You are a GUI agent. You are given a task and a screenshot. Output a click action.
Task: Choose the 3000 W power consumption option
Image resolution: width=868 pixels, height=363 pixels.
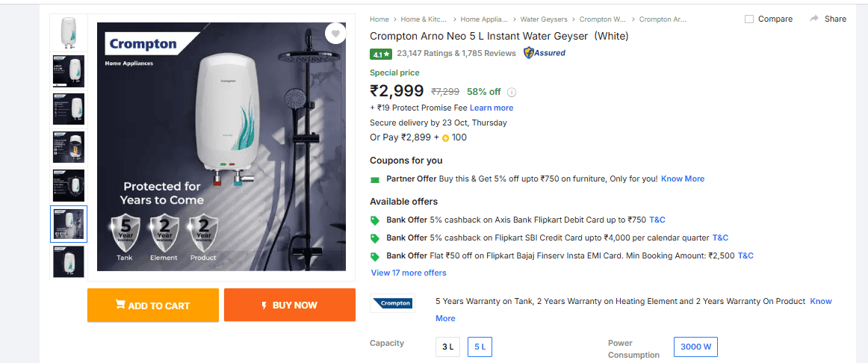click(x=695, y=347)
